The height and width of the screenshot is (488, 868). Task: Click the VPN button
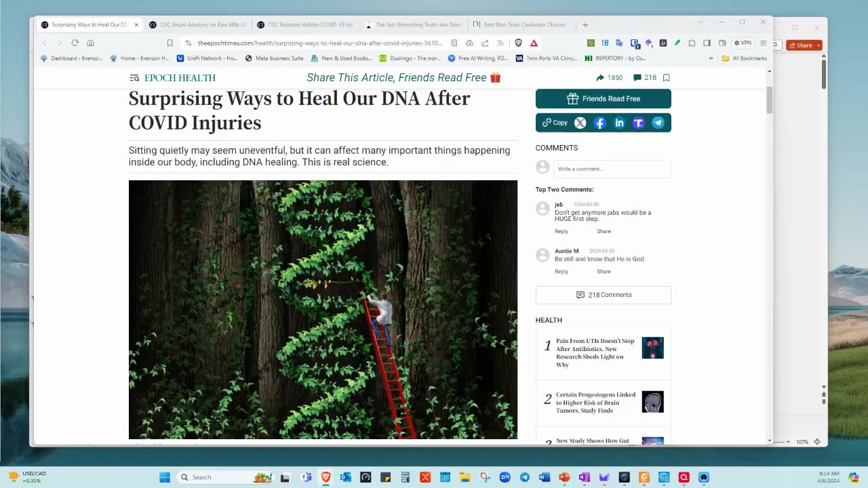click(x=743, y=43)
